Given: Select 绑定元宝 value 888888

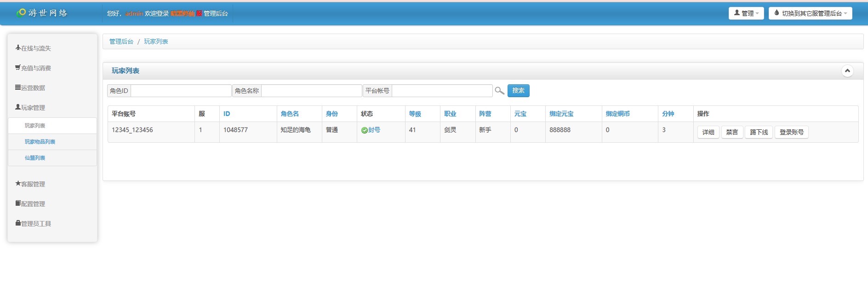Looking at the screenshot, I should pyautogui.click(x=560, y=130).
